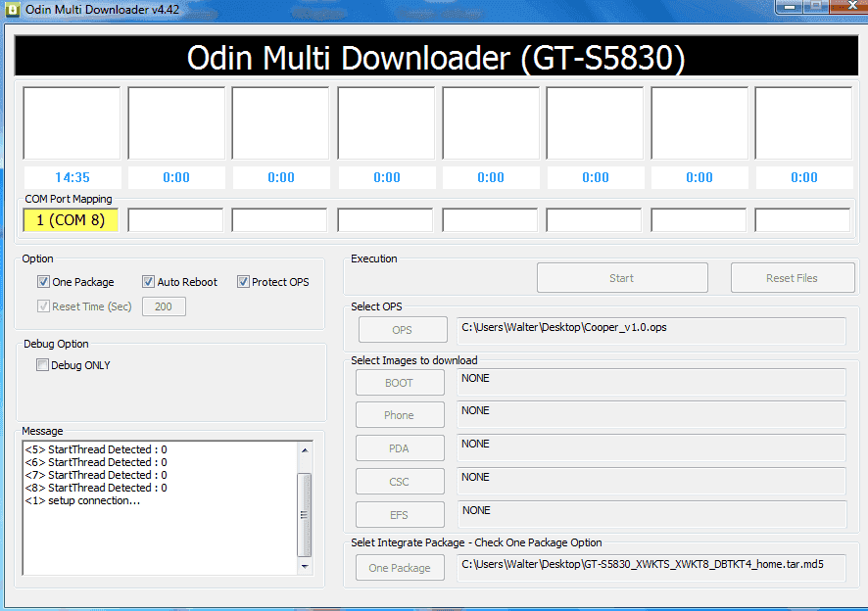Click the Phone image button
The height and width of the screenshot is (611, 868).
[x=400, y=414]
